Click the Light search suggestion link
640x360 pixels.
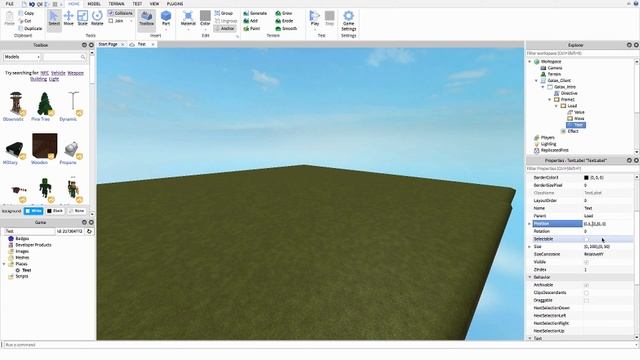point(54,79)
